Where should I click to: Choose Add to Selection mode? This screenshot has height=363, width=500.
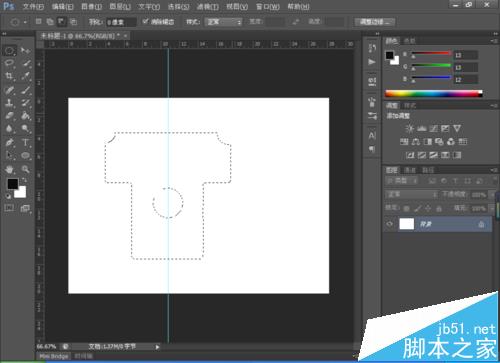(50, 22)
